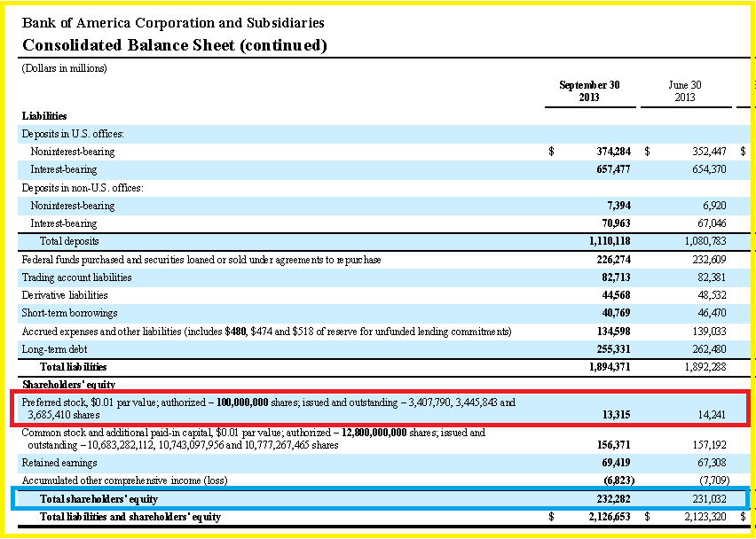Click the value 1,080,783
Viewport: 756px width, 539px height.
click(x=705, y=241)
